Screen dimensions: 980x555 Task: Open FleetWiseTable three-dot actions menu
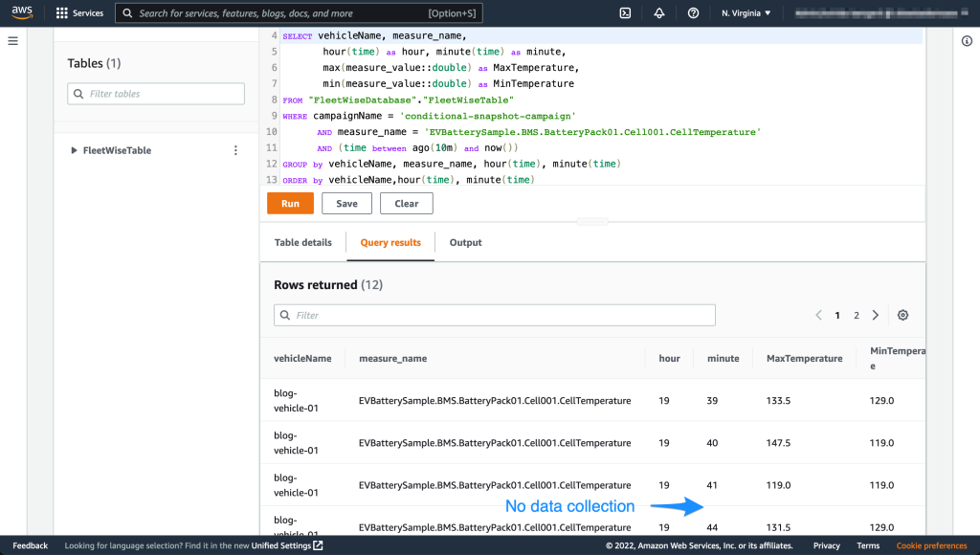coord(235,150)
